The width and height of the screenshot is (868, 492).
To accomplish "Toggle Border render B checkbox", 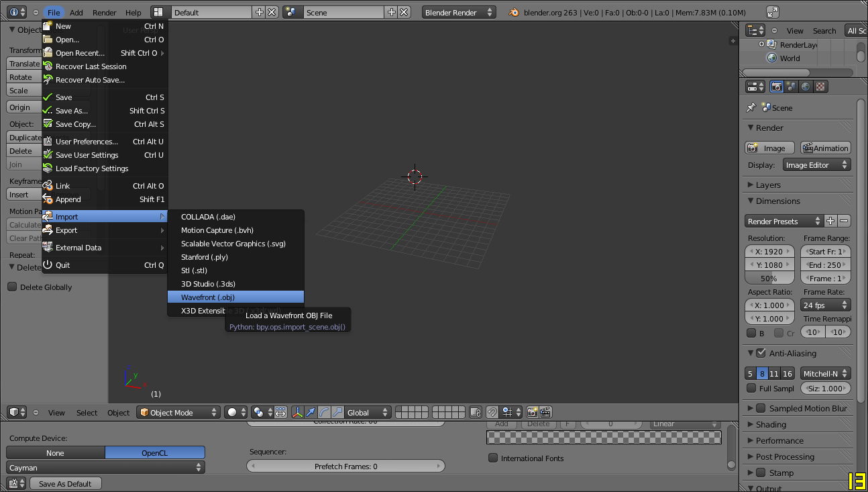I will (x=751, y=333).
